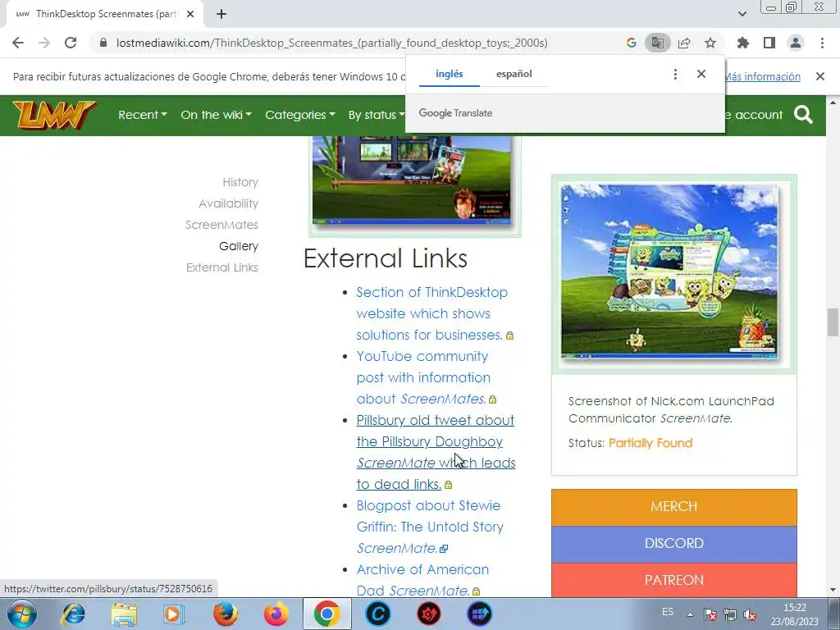This screenshot has width=840, height=630.
Task: Click the address bar URL field
Action: pos(332,43)
